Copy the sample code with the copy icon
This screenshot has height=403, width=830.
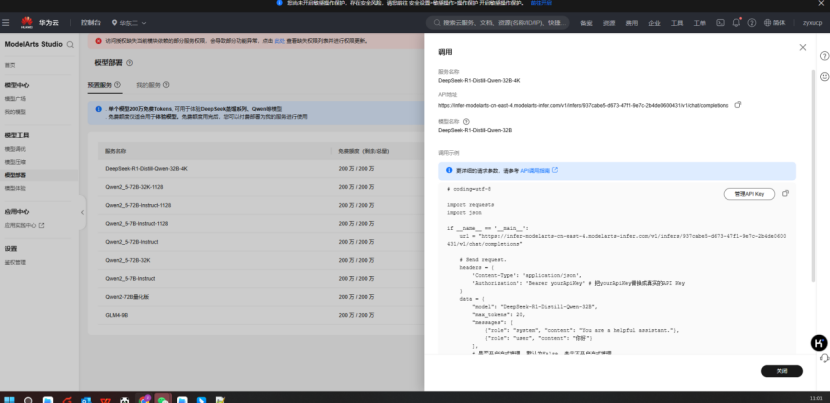click(785, 194)
